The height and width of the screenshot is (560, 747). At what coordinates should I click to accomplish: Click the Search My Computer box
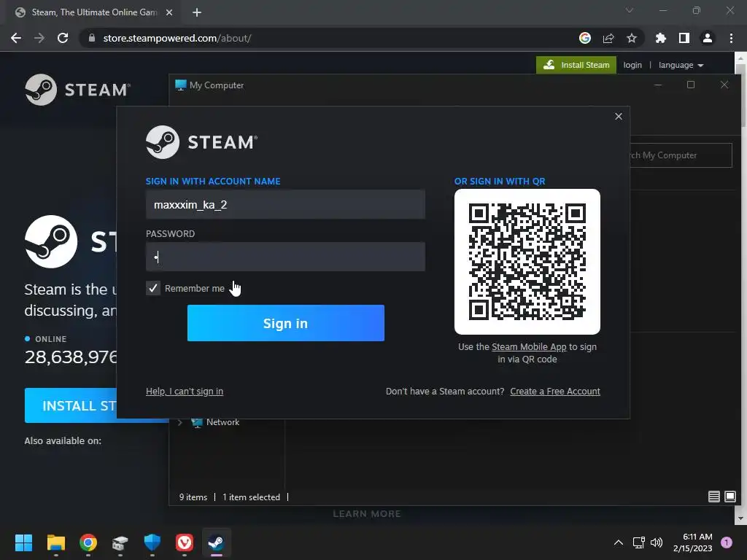pyautogui.click(x=681, y=155)
